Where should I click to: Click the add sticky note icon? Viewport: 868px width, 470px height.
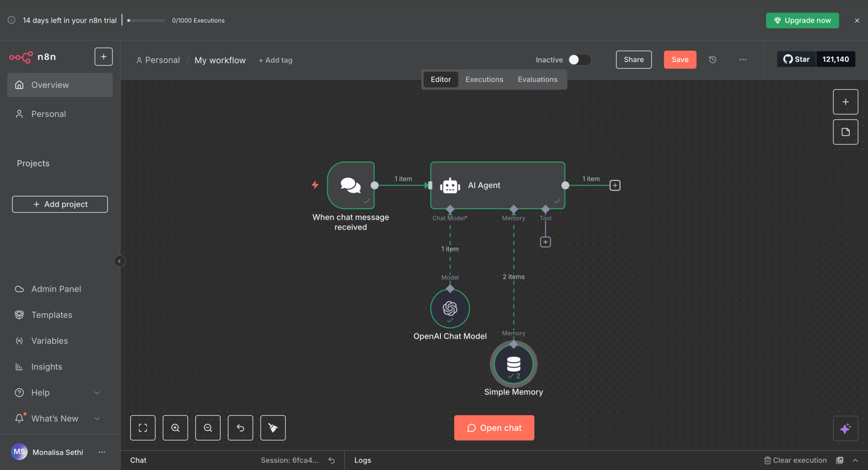click(845, 132)
